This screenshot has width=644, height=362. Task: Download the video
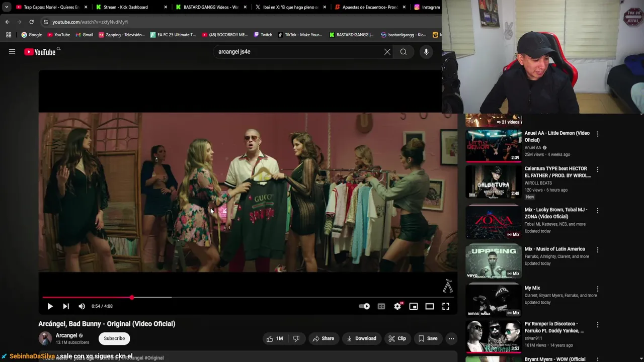click(361, 338)
